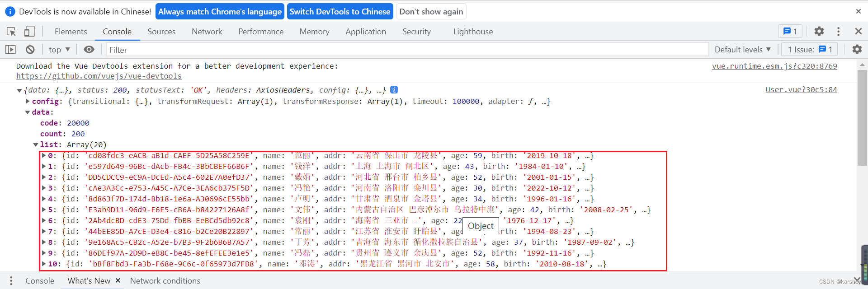Image resolution: width=868 pixels, height=289 pixels.
Task: Show the console sidebar icon
Action: click(x=10, y=50)
